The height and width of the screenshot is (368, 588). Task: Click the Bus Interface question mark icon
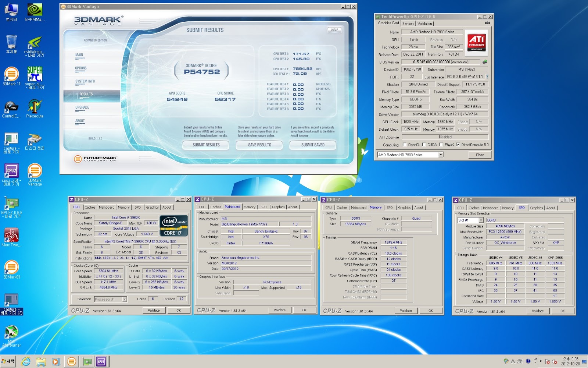pos(487,77)
